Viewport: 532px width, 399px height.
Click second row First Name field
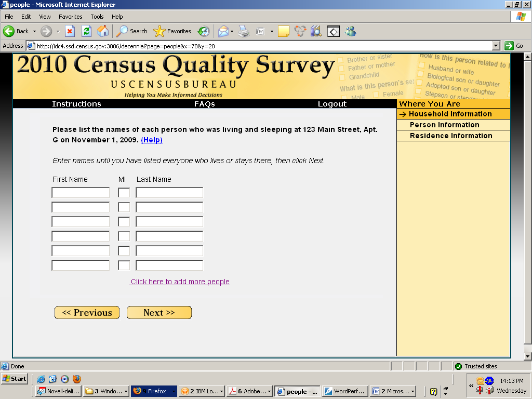81,207
